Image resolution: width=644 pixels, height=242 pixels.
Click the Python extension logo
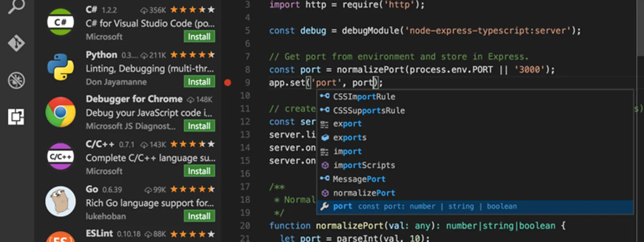click(60, 67)
